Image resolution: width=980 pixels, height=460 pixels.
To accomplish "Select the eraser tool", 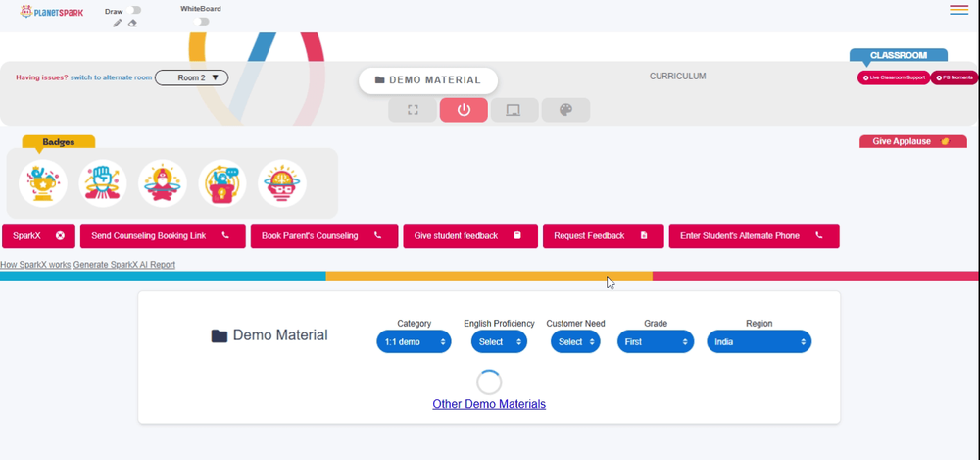I will point(132,24).
